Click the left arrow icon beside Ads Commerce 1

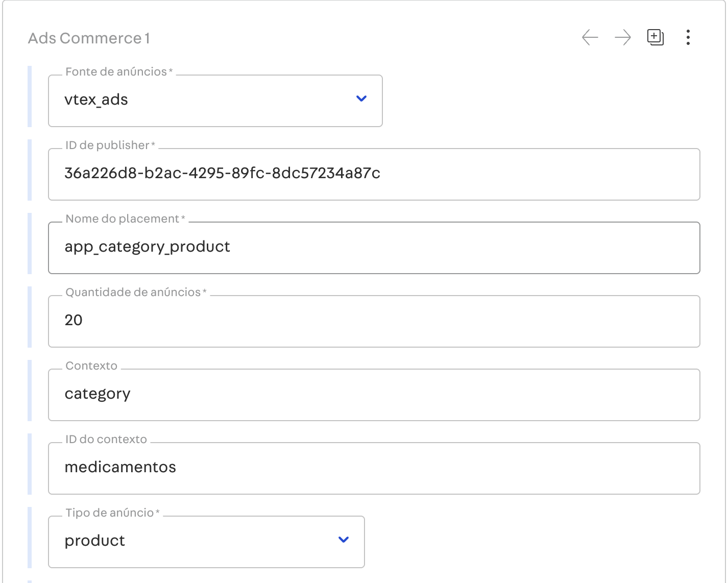tap(590, 37)
